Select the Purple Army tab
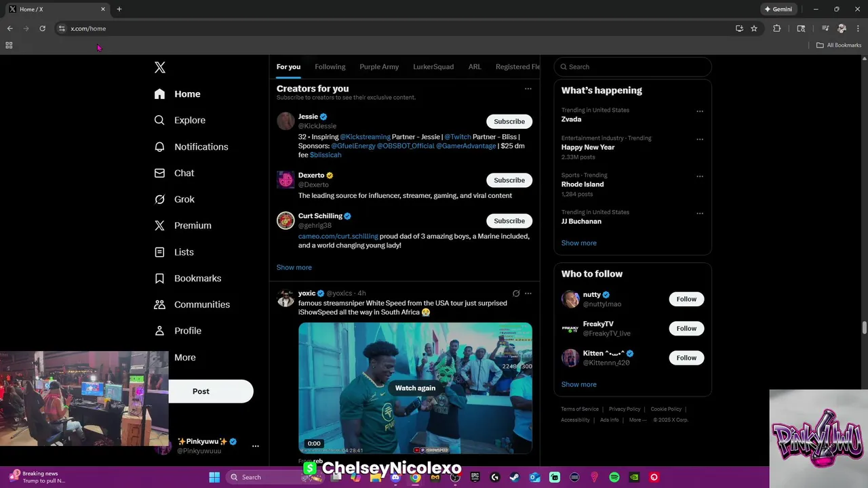868x488 pixels. coord(379,67)
